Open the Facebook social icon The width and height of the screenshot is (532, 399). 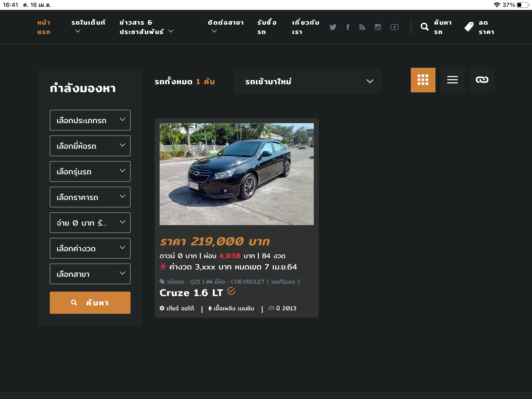click(348, 27)
